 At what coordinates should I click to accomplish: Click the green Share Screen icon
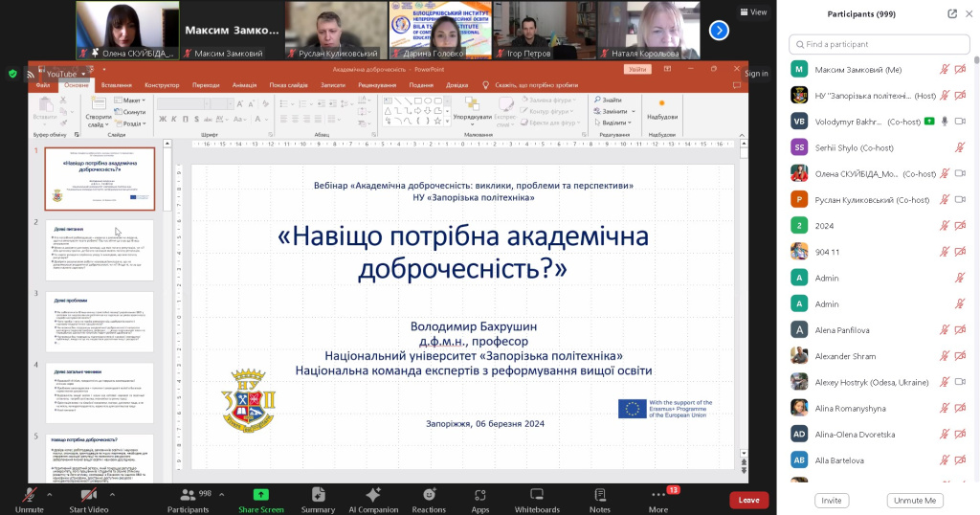(x=260, y=494)
